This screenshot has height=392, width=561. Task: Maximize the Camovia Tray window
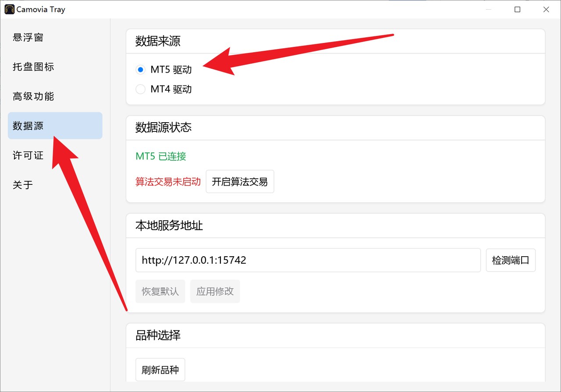point(517,9)
